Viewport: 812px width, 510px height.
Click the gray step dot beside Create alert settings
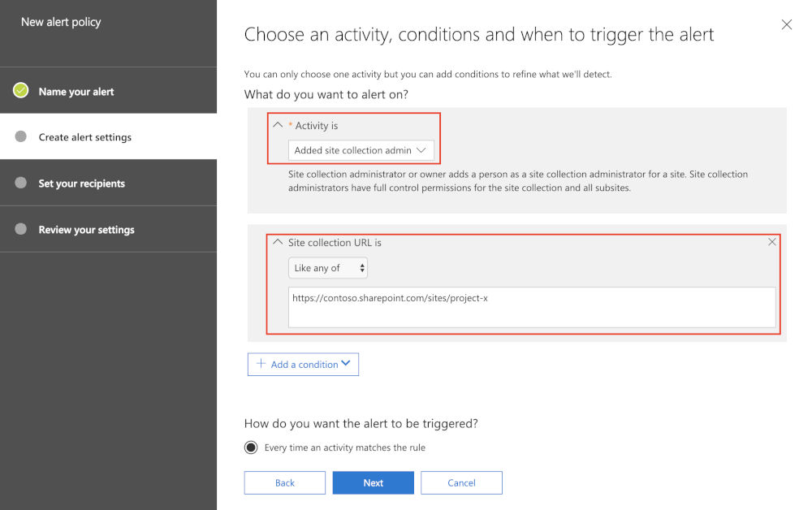(21, 136)
